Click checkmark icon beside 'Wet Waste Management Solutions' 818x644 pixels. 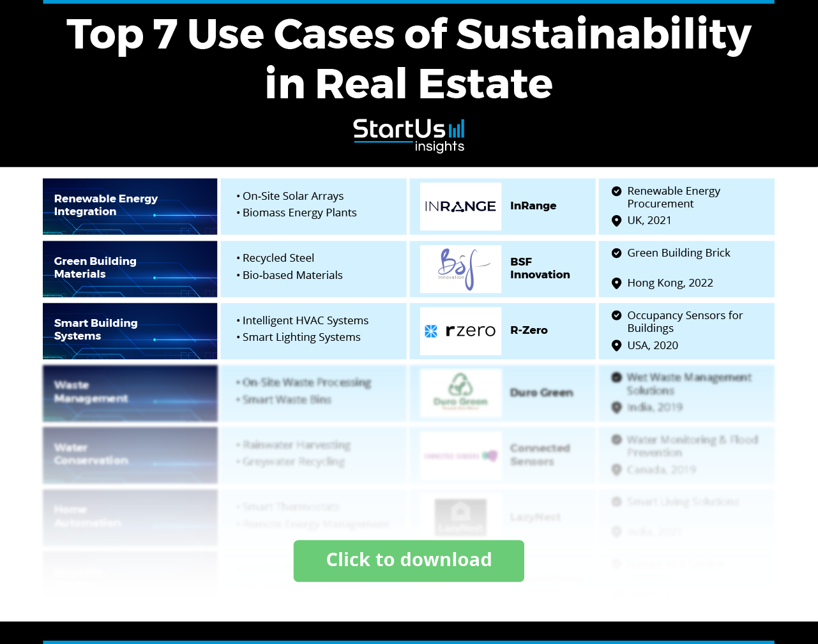click(x=616, y=377)
